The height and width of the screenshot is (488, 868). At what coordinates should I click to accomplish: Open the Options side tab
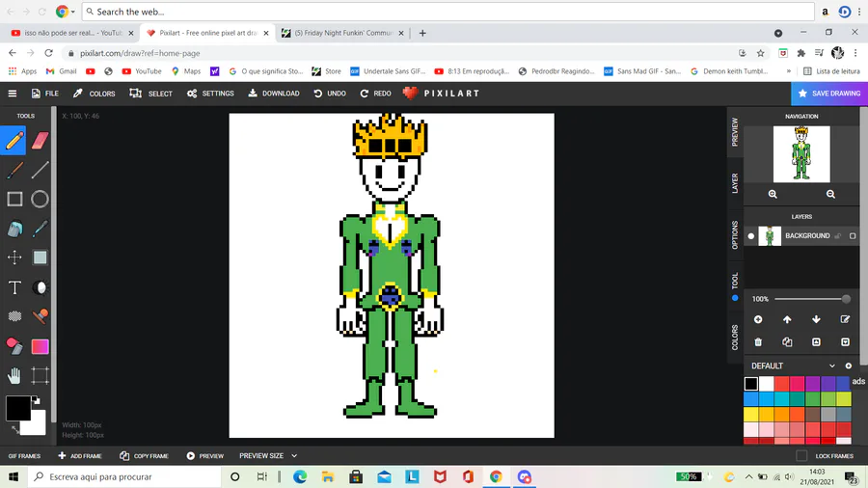[x=735, y=234]
